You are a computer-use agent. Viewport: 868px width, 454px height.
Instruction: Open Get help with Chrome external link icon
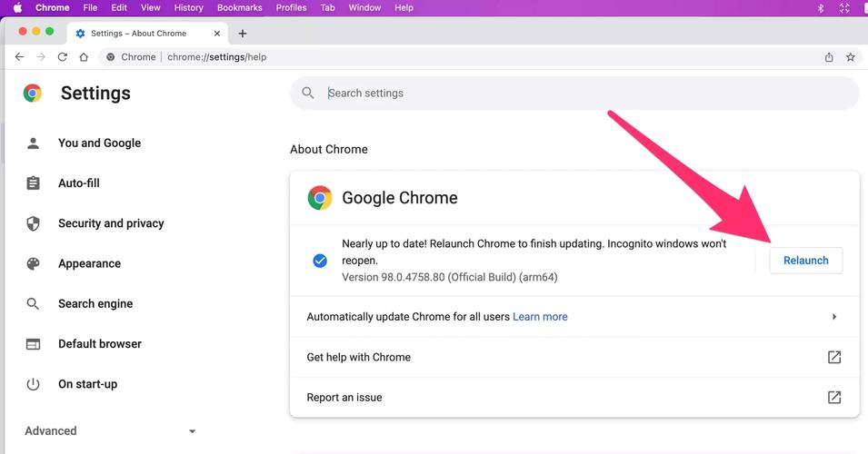834,357
